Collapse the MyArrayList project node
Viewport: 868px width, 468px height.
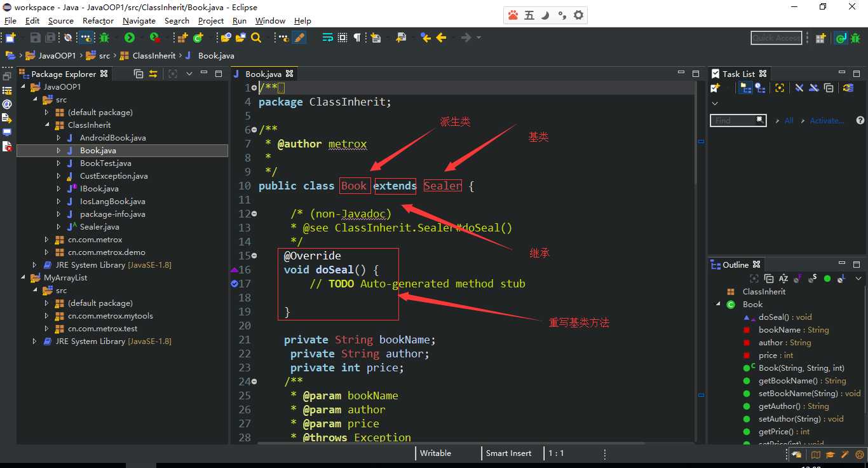(24, 278)
